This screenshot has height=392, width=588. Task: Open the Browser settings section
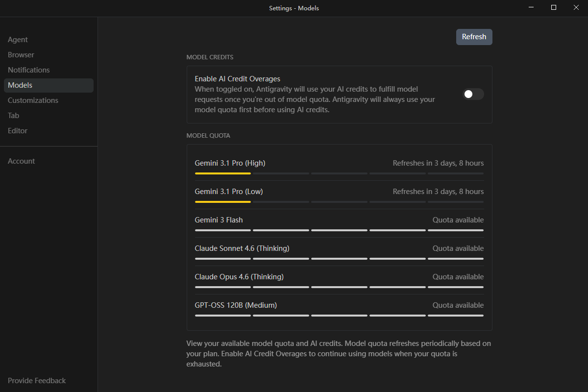(x=49, y=55)
